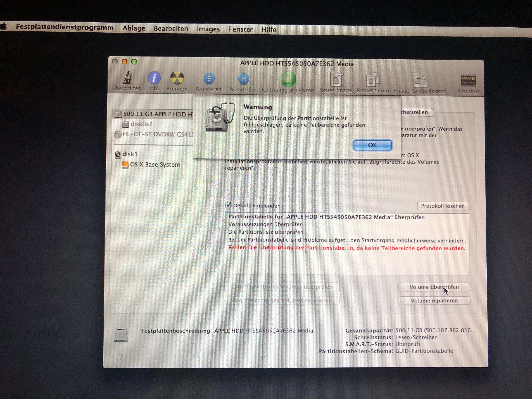Click Image-Größe ändern icon

tap(420, 81)
